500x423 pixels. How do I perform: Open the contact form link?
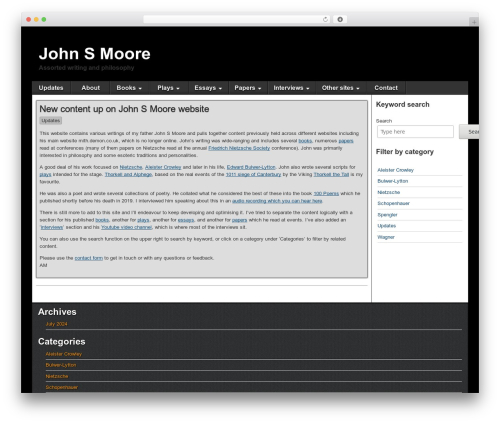tap(88, 258)
